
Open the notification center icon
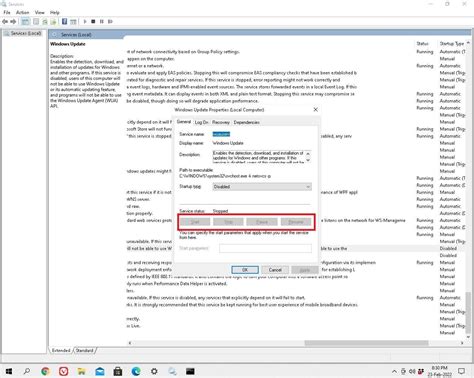[462, 371]
